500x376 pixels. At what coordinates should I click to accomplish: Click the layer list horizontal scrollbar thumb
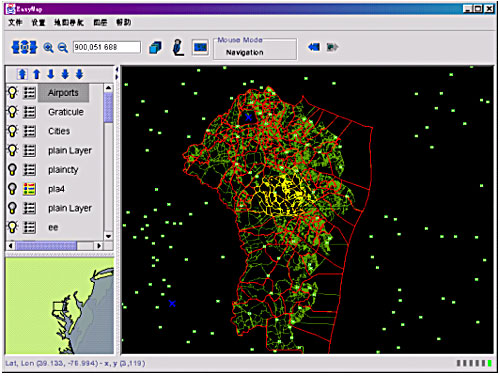(46, 246)
